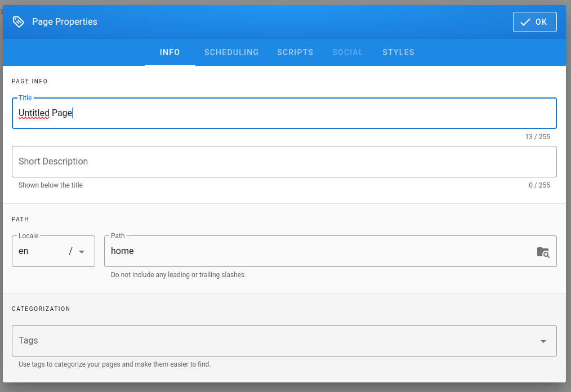Click the SOCIAL tab

click(x=347, y=52)
